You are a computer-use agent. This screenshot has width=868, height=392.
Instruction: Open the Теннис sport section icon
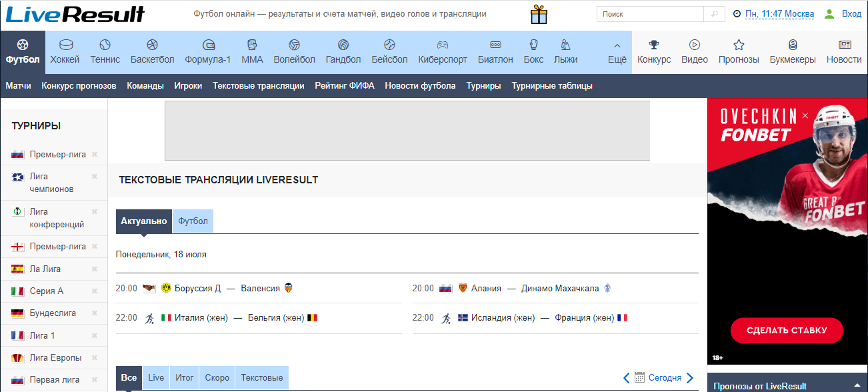105,45
